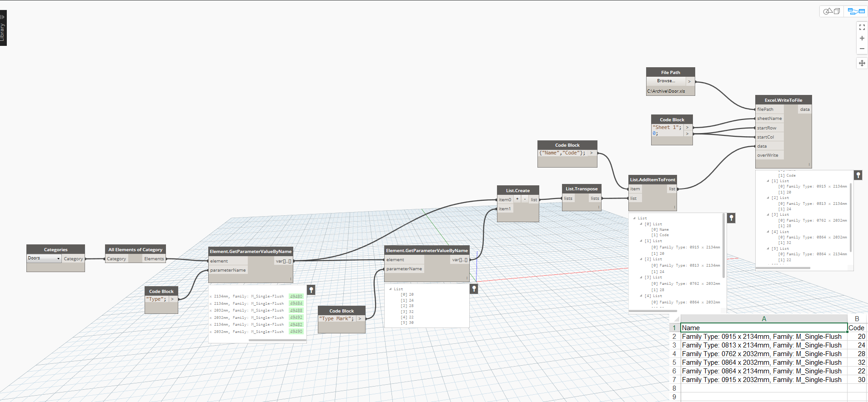Viewport: 868px width, 402px height.
Task: Pin the List.AddItemToFront preview bubble
Action: (731, 218)
